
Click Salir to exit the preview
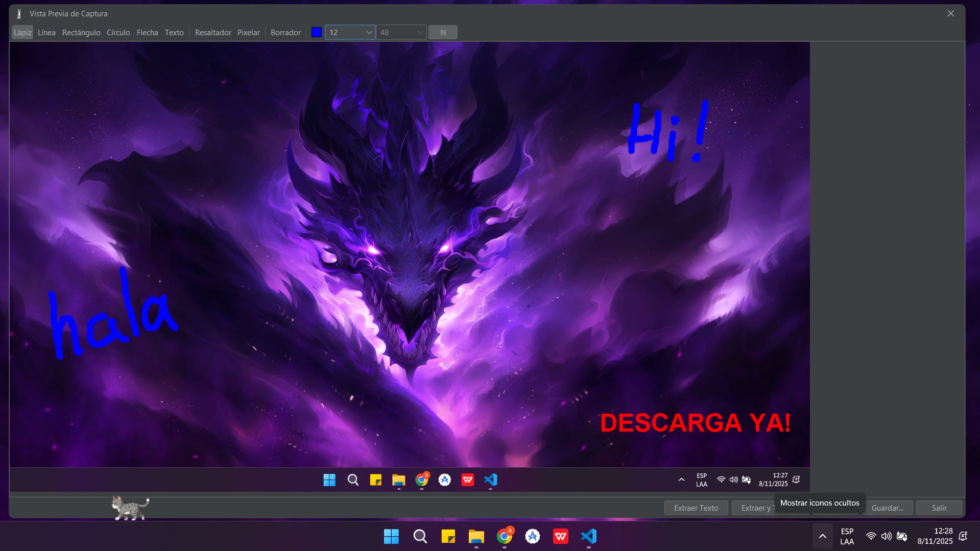click(939, 508)
